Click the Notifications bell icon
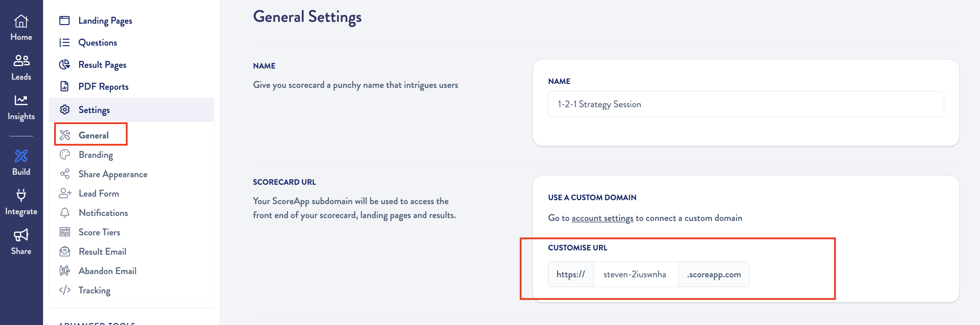Image resolution: width=980 pixels, height=325 pixels. tap(65, 213)
